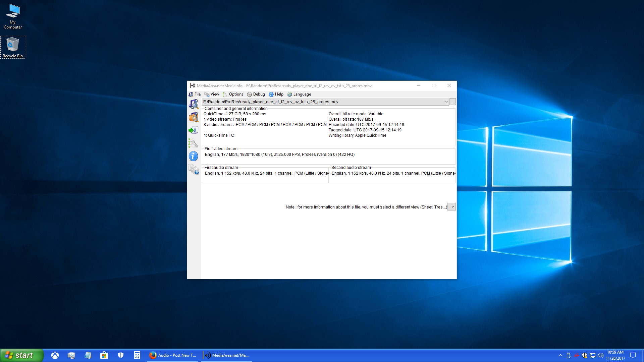Open the Calculator taskbar icon
This screenshot has width=644, height=362.
[137, 355]
